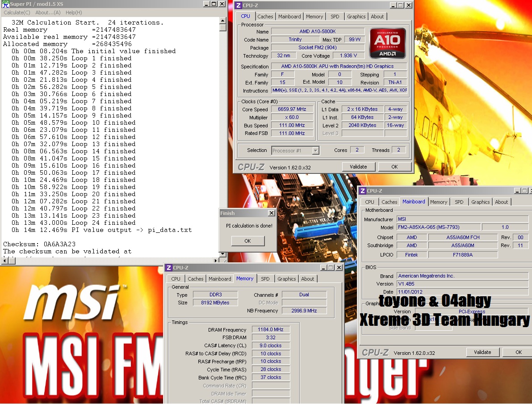Click the Super PI vertical scrollbar up arrow
Image resolution: width=532 pixels, height=404 pixels.
[222, 21]
